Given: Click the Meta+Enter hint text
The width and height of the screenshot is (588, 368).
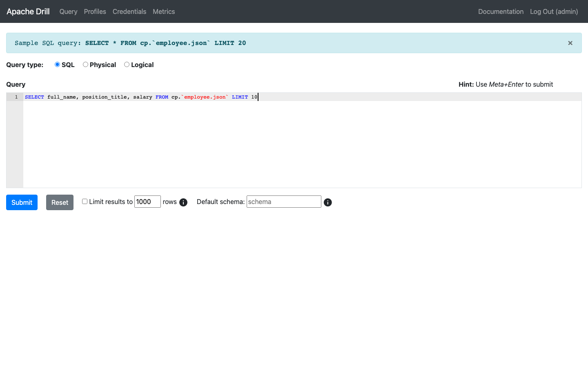Looking at the screenshot, I should click(x=506, y=84).
